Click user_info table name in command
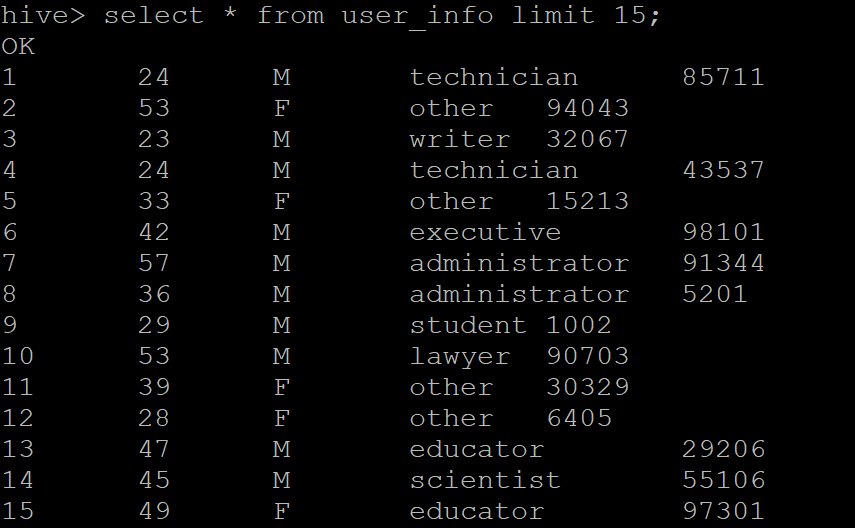The image size is (855, 528). click(x=417, y=16)
